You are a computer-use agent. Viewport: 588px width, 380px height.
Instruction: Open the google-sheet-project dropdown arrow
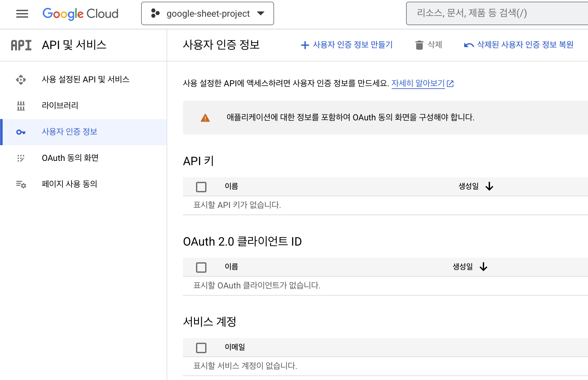[260, 13]
